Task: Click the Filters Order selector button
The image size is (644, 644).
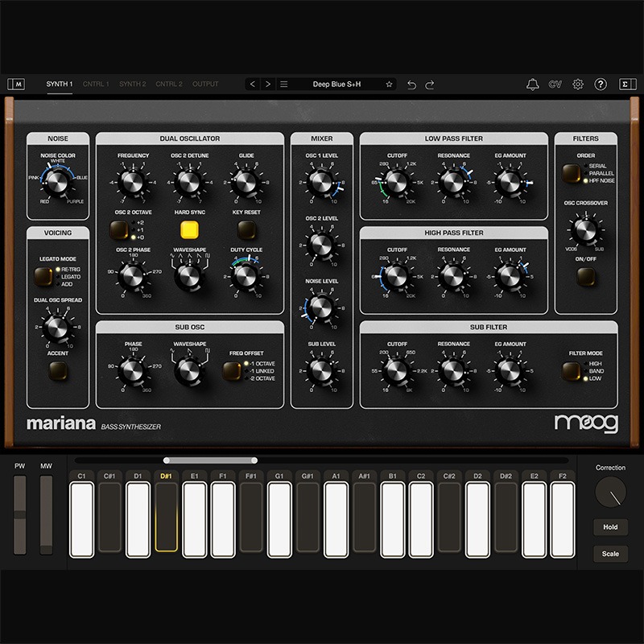Action: click(572, 173)
